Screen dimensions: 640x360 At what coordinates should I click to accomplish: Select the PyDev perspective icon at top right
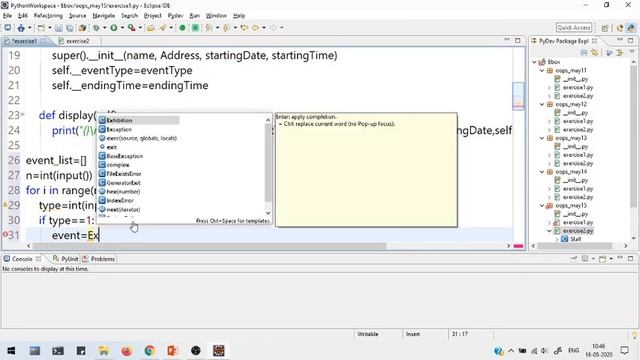pos(631,28)
